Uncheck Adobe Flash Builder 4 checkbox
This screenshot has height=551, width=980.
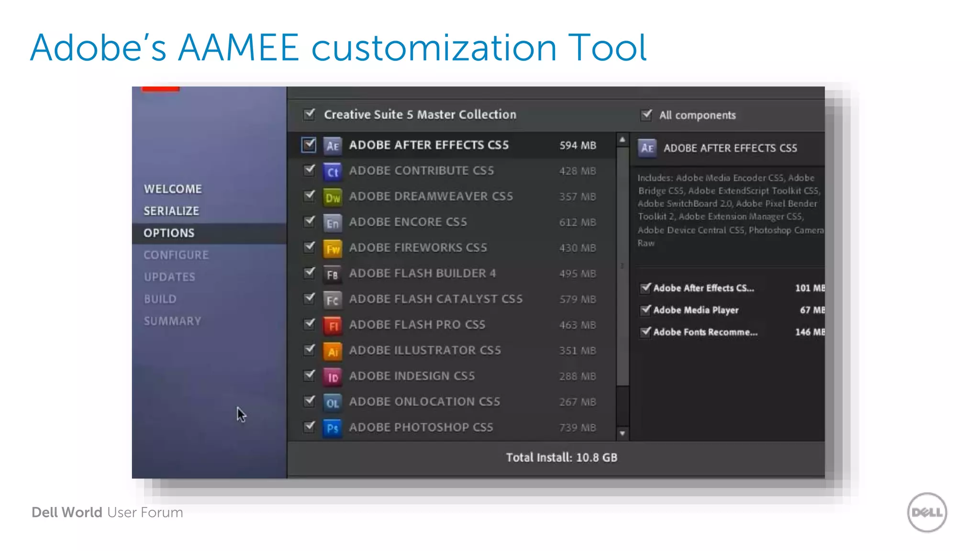[310, 273]
